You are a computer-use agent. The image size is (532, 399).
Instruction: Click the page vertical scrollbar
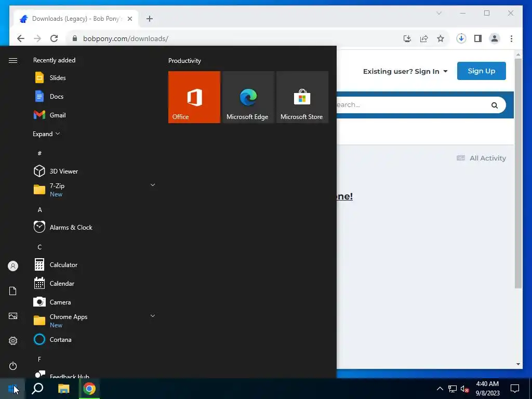518,173
